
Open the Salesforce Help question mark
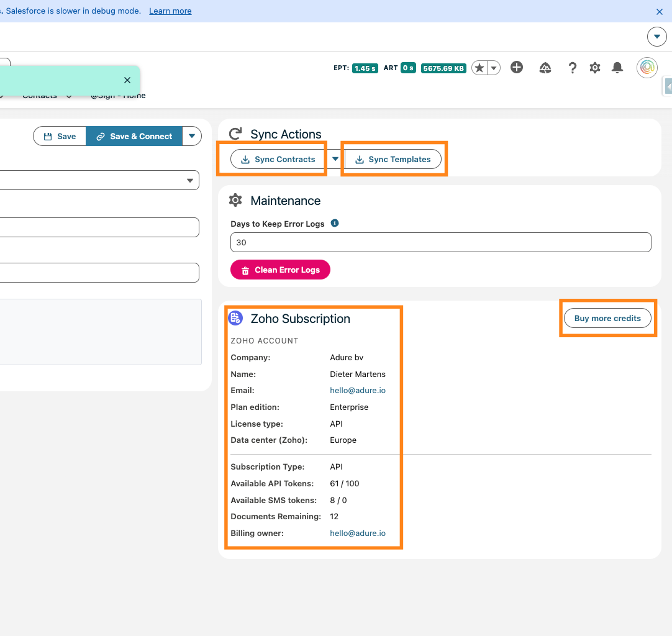(x=573, y=68)
